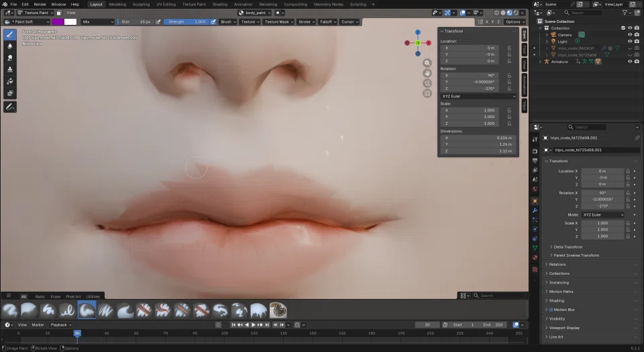
Task: Expand the Delta Transform section
Action: pyautogui.click(x=568, y=247)
